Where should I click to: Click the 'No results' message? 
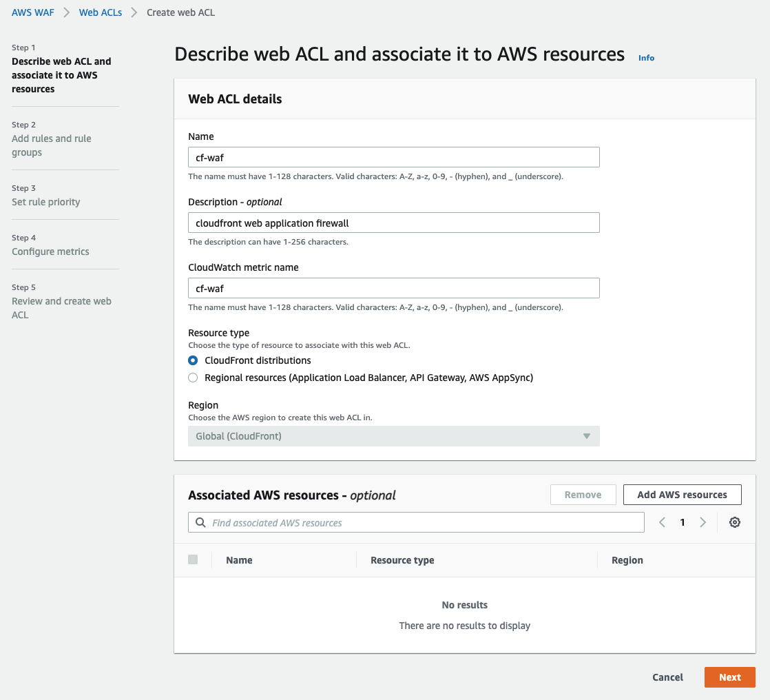465,605
